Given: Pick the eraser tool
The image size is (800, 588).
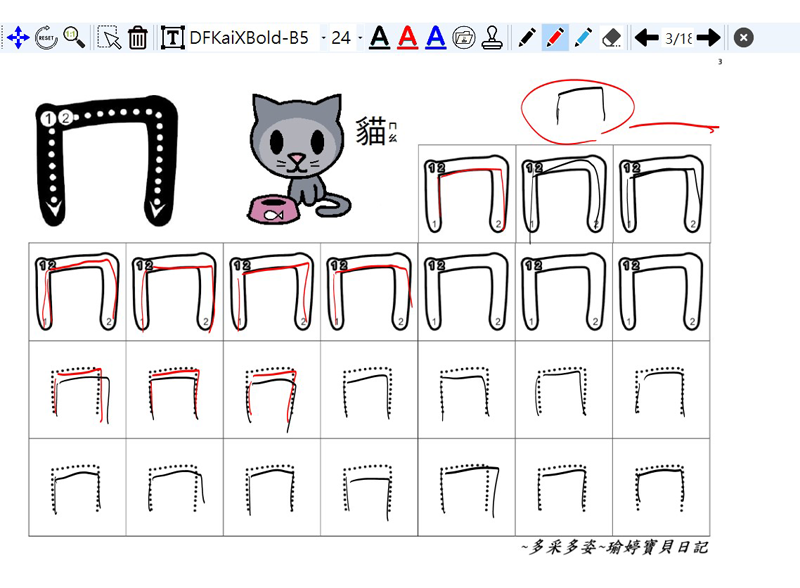Looking at the screenshot, I should coord(613,38).
